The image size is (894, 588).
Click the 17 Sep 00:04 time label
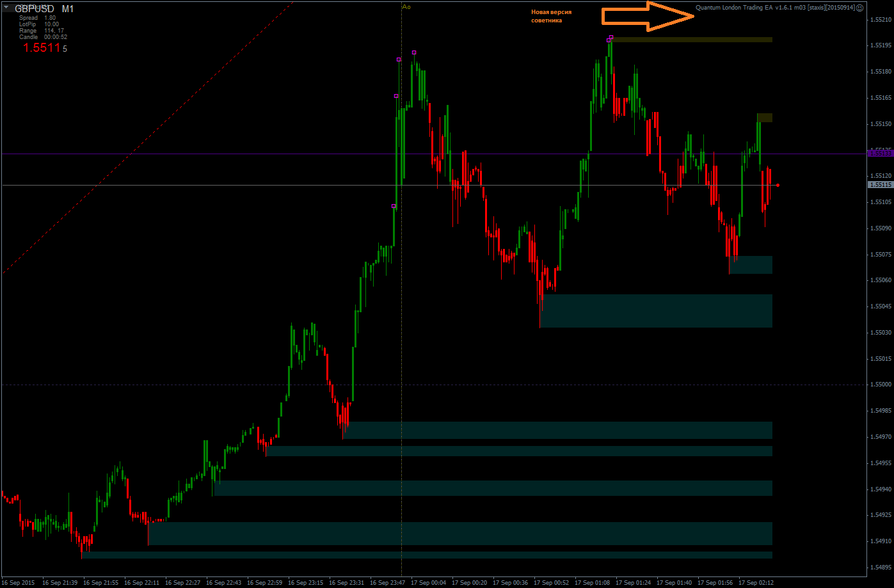click(x=429, y=583)
